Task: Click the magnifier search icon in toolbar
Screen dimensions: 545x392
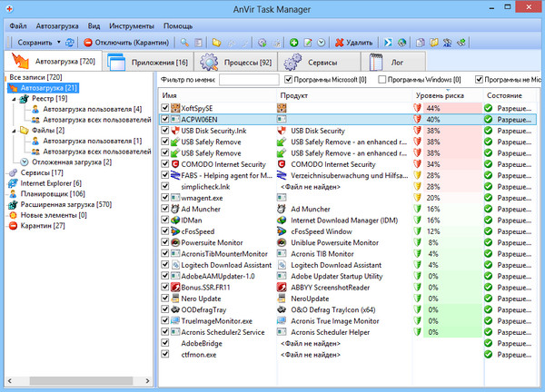Action: 184,42
